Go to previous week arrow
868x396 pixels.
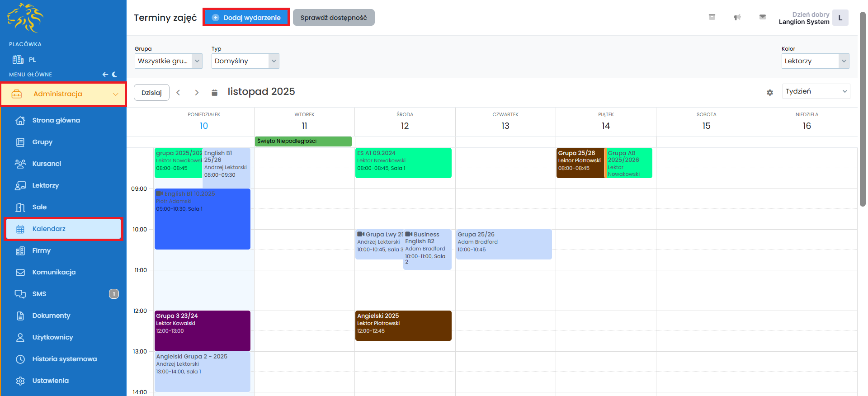[x=178, y=93]
